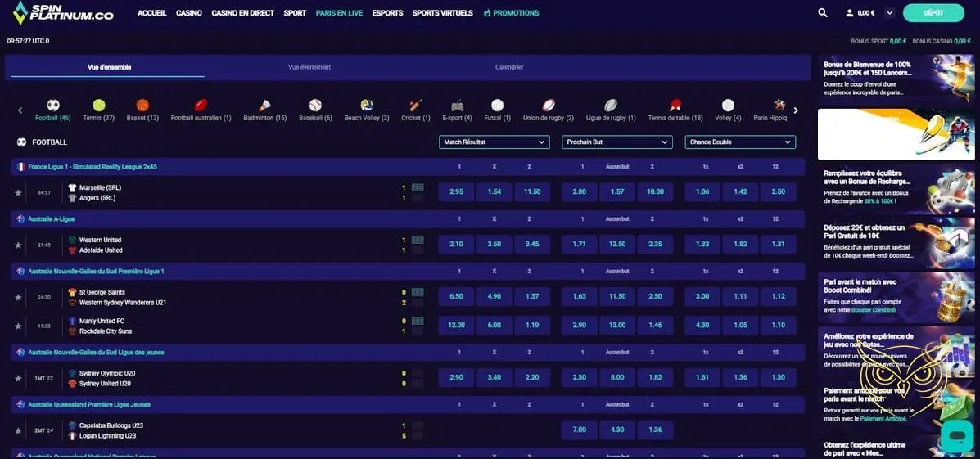This screenshot has width=980, height=459.
Task: Open Bonus de Recharge promotion banner
Action: pyautogui.click(x=896, y=188)
